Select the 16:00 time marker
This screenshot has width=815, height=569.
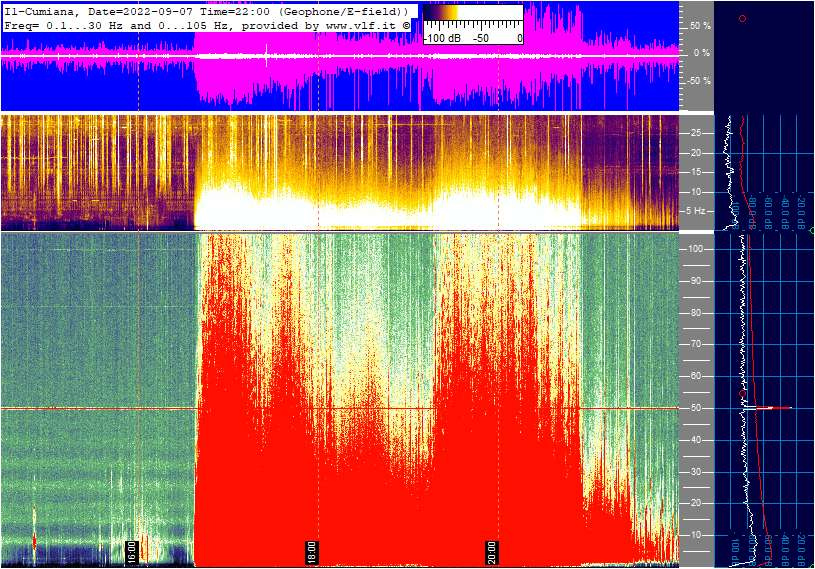pyautogui.click(x=132, y=552)
